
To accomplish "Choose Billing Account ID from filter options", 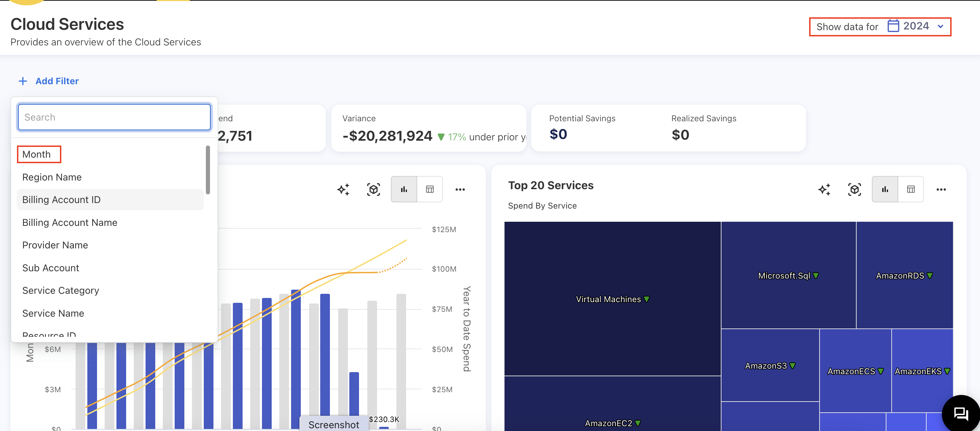I will (61, 199).
